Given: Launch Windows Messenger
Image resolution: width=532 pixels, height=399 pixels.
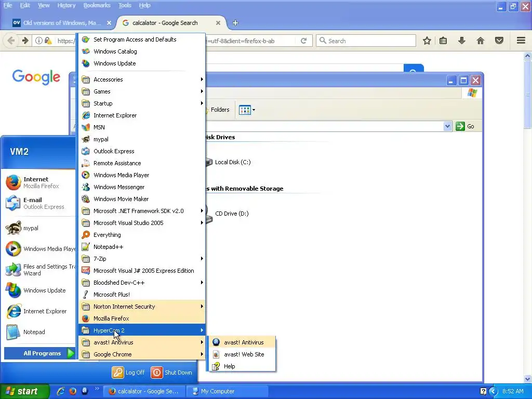Looking at the screenshot, I should pos(142,187).
